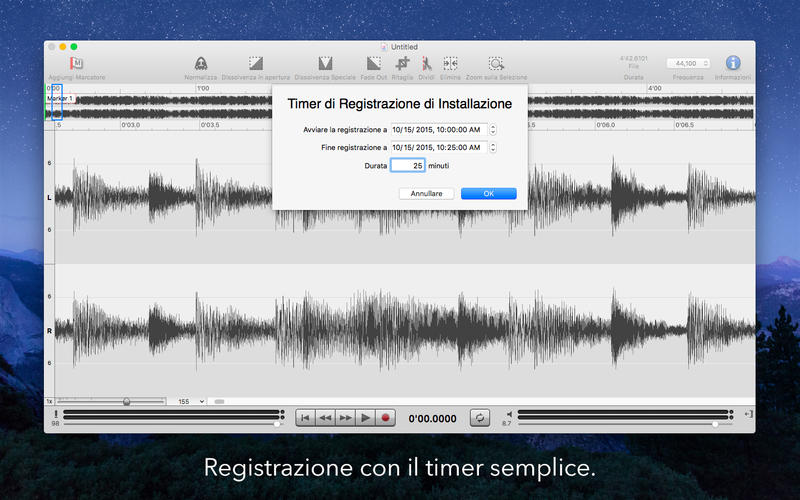
Task: Click the output device icon at bottom right
Action: click(x=748, y=414)
